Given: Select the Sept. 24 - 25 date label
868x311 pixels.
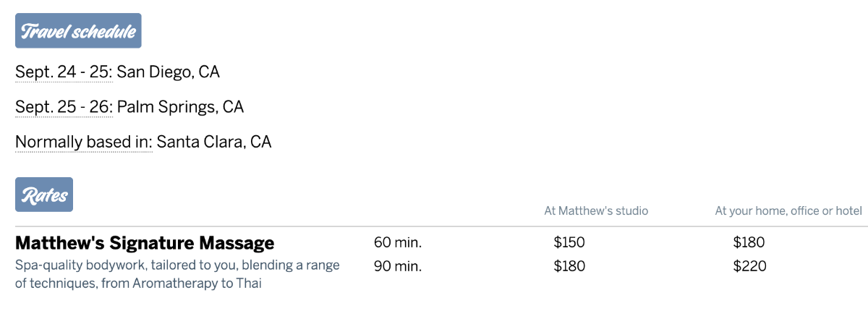Looking at the screenshot, I should [x=64, y=72].
